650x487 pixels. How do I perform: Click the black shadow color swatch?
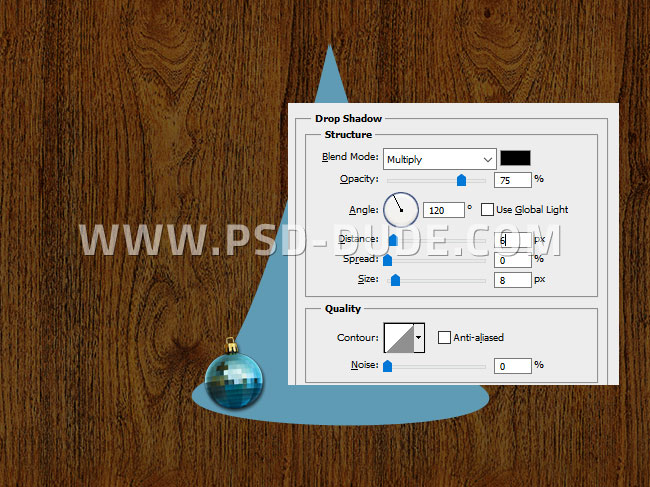[x=515, y=158]
